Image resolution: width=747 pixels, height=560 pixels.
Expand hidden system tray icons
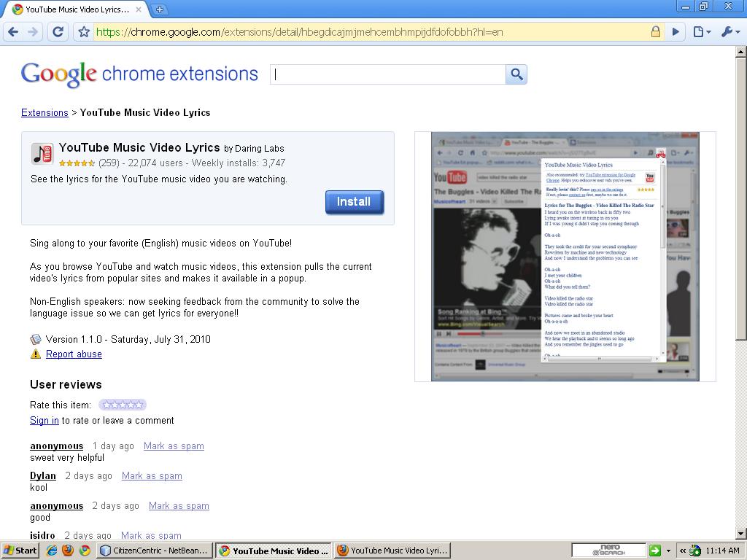[683, 551]
